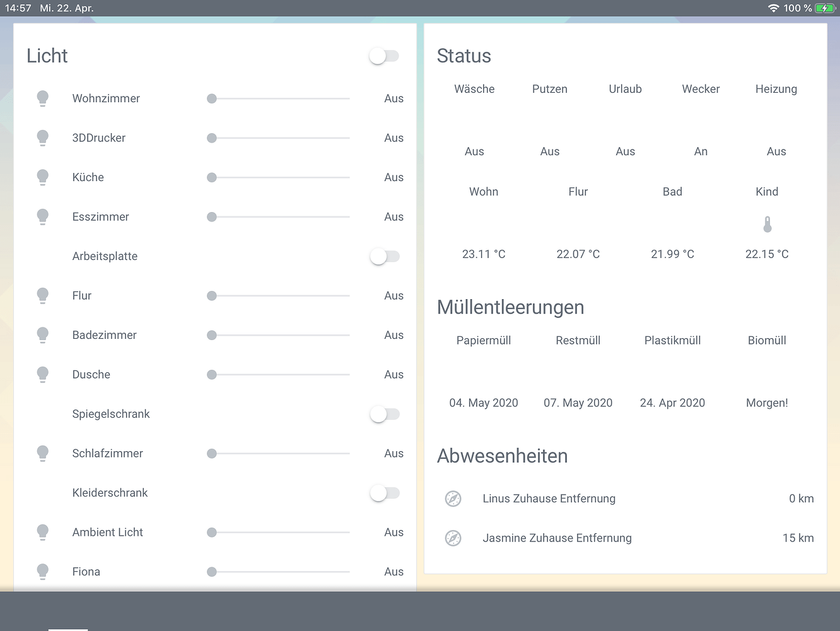This screenshot has height=631, width=840.
Task: Click the compass icon next to Linus
Action: (453, 498)
